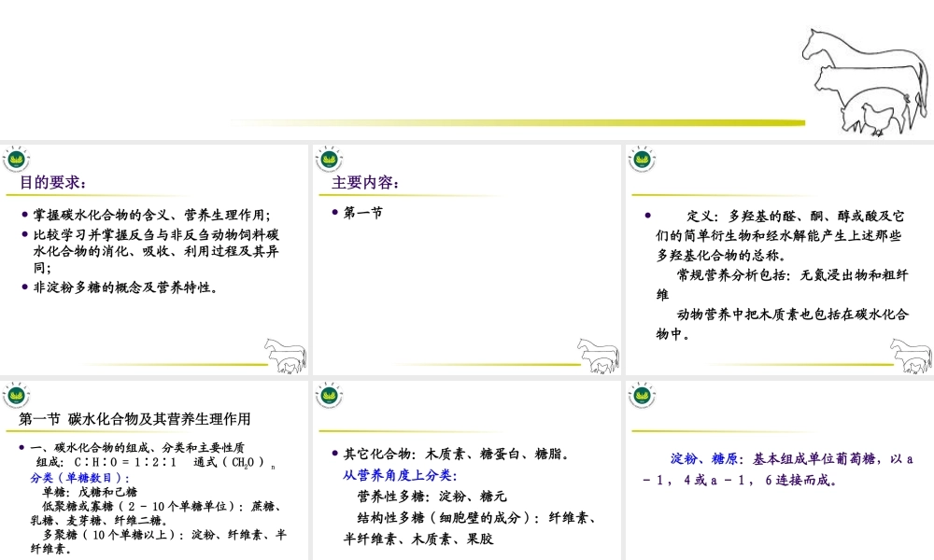Click the green leaf logo on the first slide
This screenshot has width=934, height=560.
(19, 161)
